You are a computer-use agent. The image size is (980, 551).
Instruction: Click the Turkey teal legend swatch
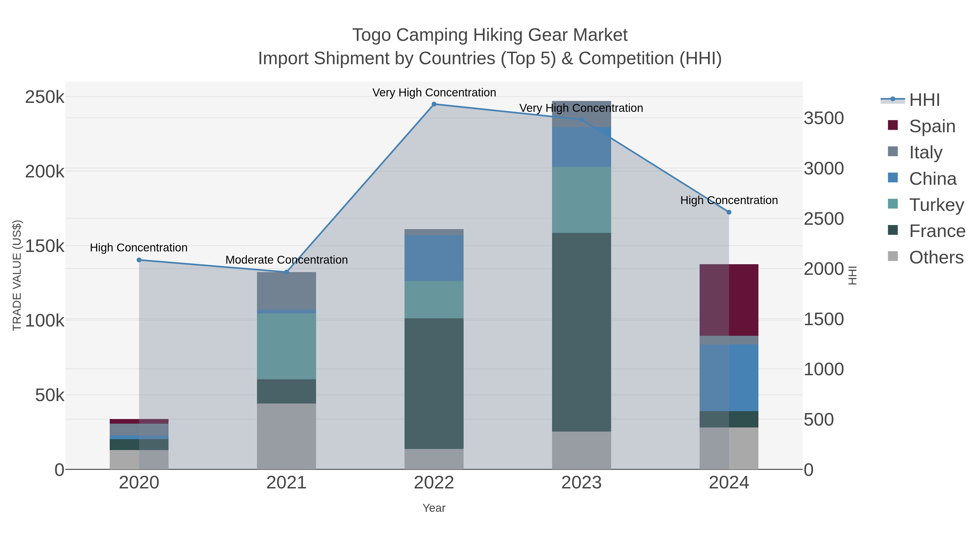click(893, 204)
